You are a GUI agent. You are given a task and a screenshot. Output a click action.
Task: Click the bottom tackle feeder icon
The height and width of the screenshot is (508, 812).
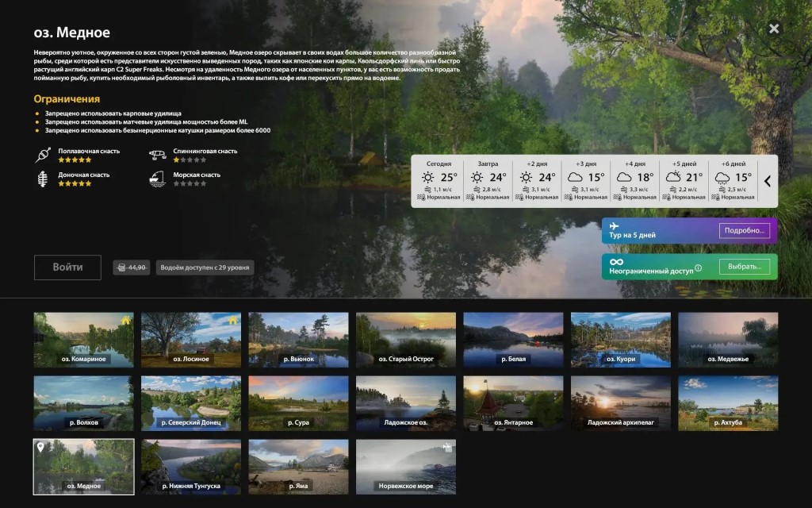(43, 179)
